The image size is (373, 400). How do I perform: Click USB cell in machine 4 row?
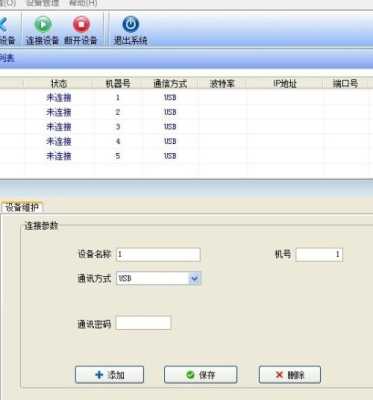[x=170, y=141]
